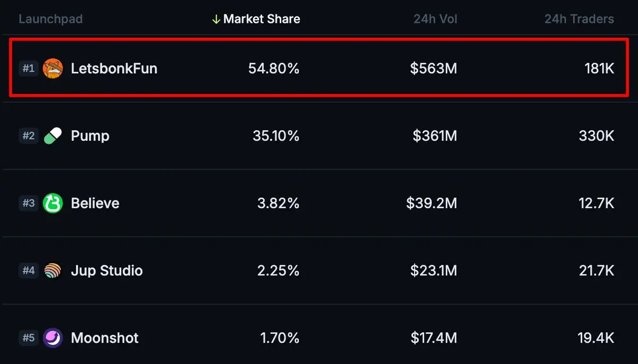Click the #3 rank badge beside Believe
The width and height of the screenshot is (638, 364).
[29, 203]
